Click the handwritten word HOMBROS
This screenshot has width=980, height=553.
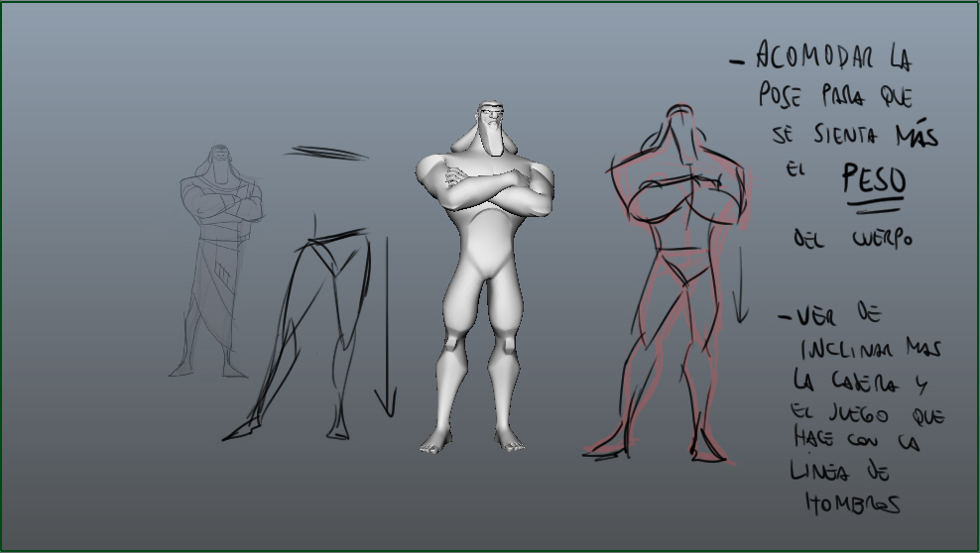click(853, 503)
